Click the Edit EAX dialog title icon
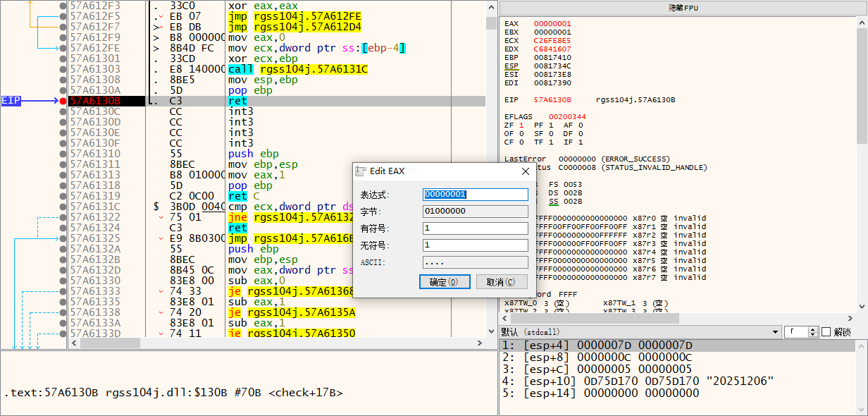The height and width of the screenshot is (416, 868). (361, 171)
